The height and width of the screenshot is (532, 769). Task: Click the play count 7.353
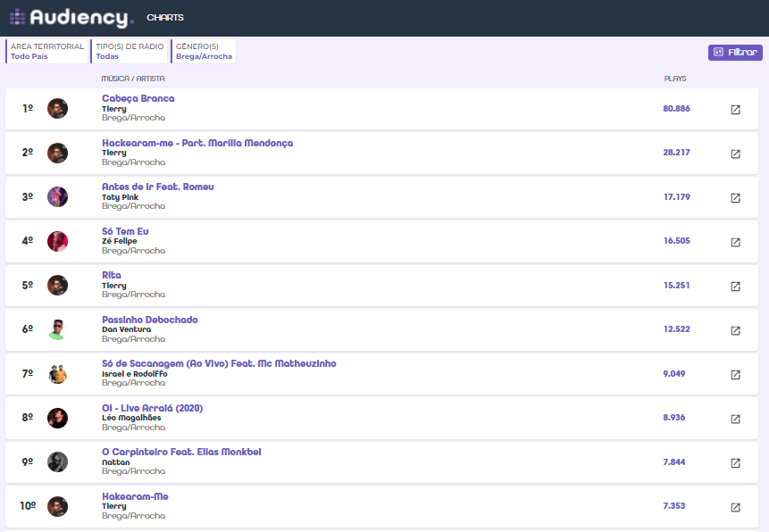click(674, 505)
